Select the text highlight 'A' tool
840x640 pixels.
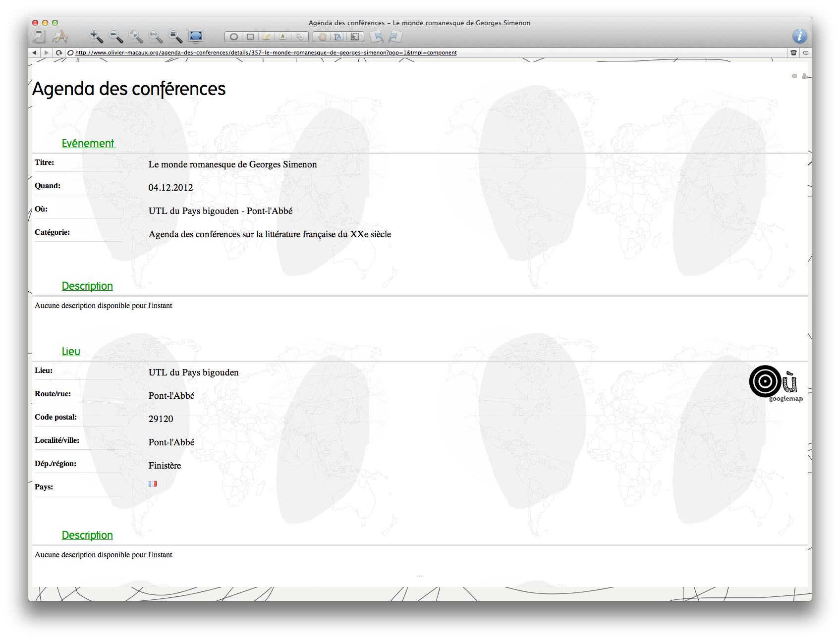coord(283,37)
